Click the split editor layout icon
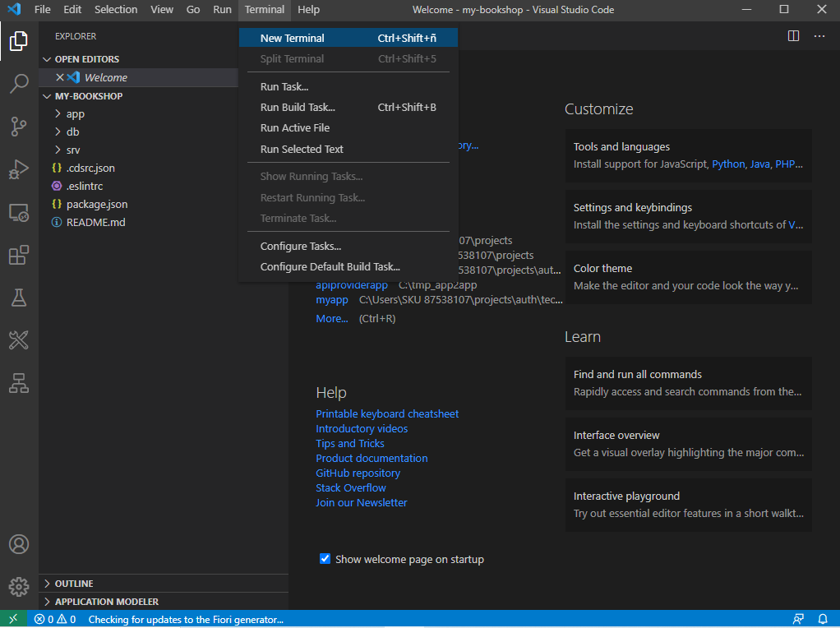The width and height of the screenshot is (840, 628). 793,36
